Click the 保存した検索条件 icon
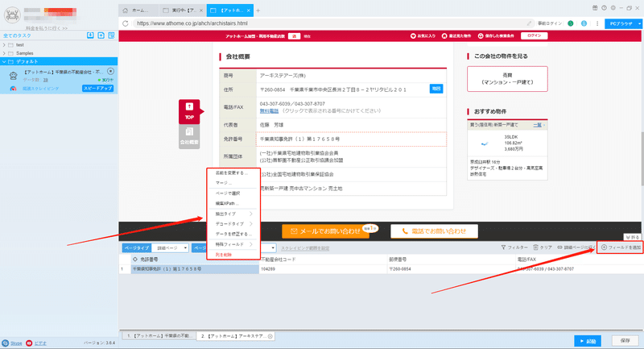The height and width of the screenshot is (349, 644). click(x=481, y=36)
